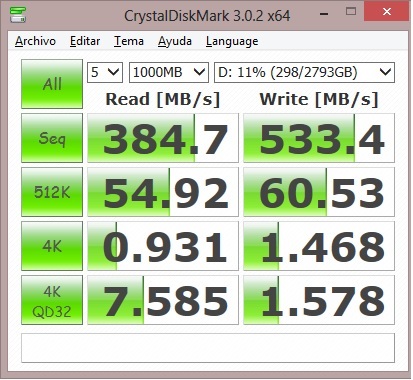
Task: Click the Write [MB/s] column header
Action: [319, 99]
